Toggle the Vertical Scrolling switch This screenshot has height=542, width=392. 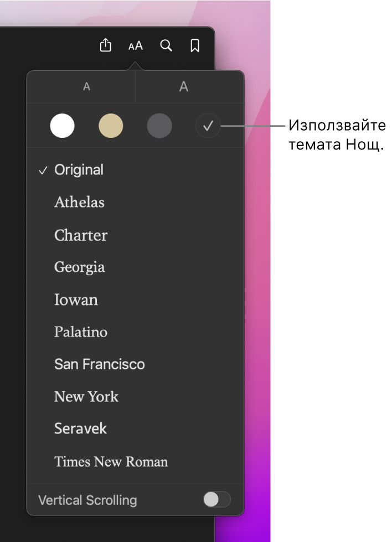pos(216,499)
